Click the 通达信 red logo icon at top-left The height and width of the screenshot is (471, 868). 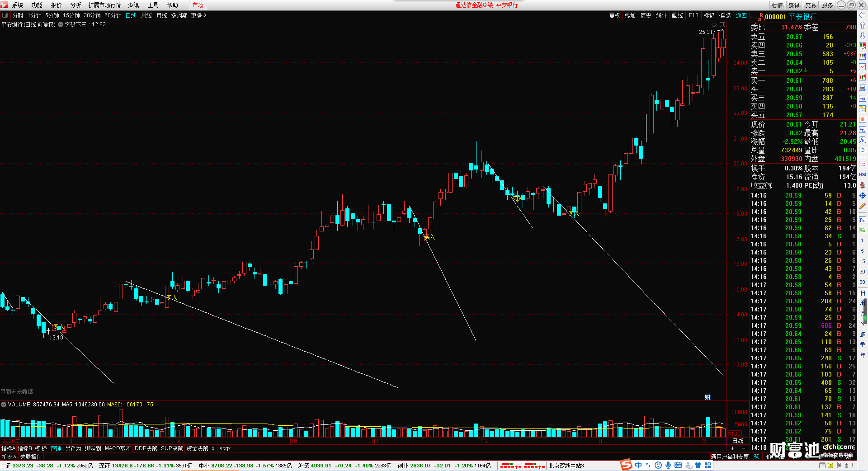click(x=4, y=5)
